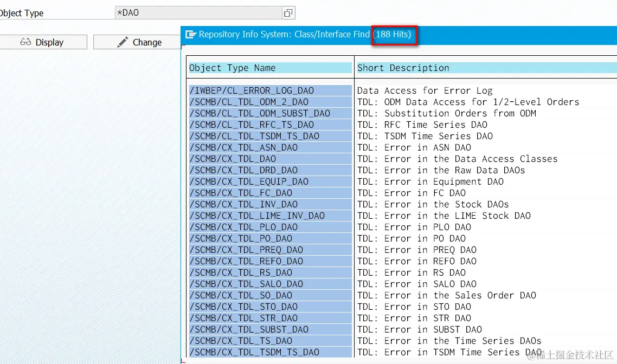Click description 'TDL: Error in REFO DAO'
Screen dimensions: 617x364
click(x=417, y=262)
